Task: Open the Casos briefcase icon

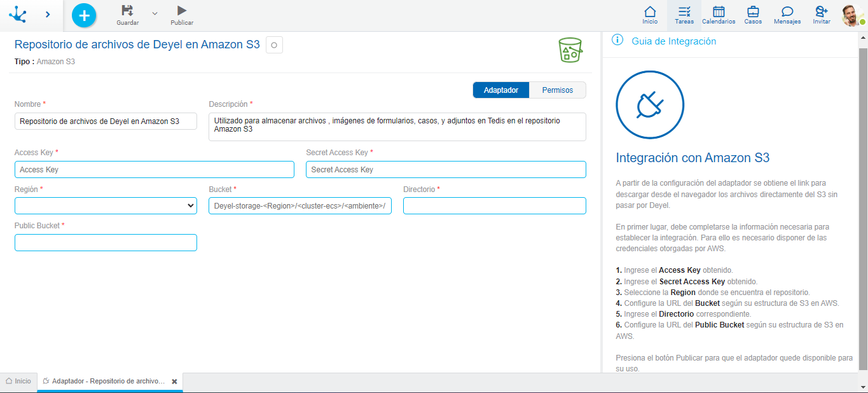Action: click(753, 12)
